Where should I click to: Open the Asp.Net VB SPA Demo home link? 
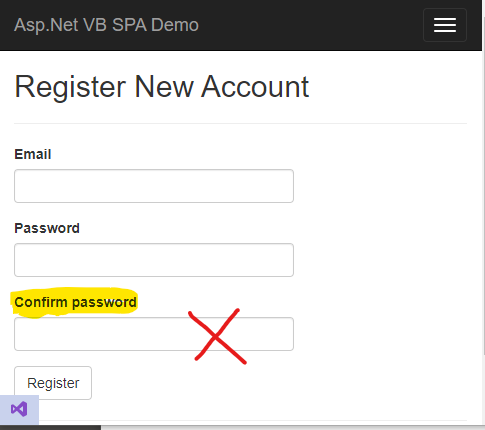pyautogui.click(x=106, y=25)
